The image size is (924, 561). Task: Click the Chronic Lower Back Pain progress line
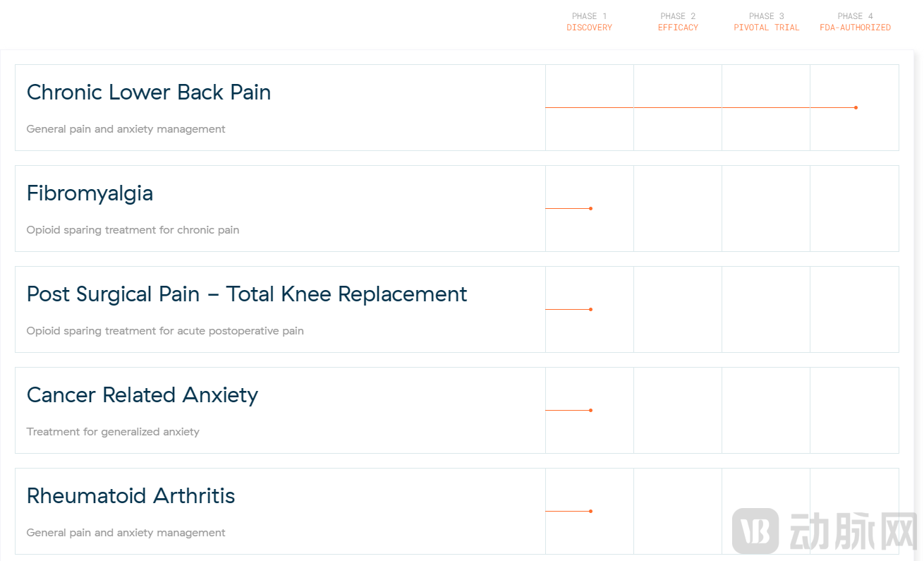click(x=700, y=107)
